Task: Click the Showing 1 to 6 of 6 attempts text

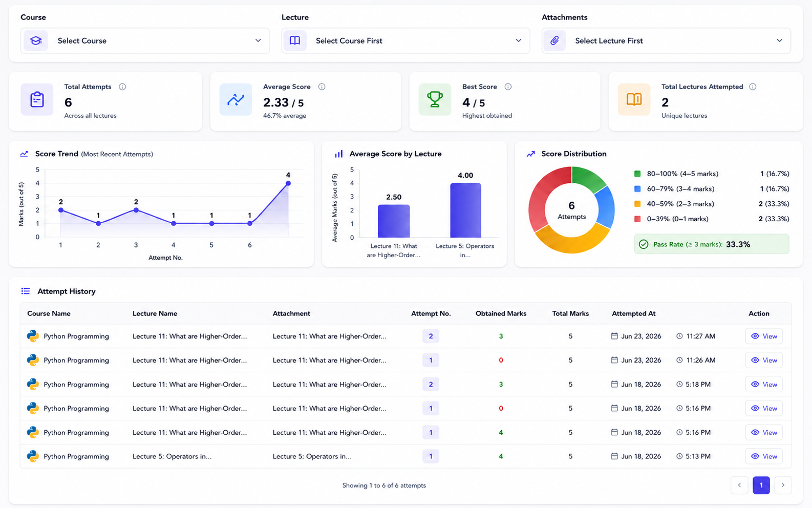Action: [x=384, y=485]
